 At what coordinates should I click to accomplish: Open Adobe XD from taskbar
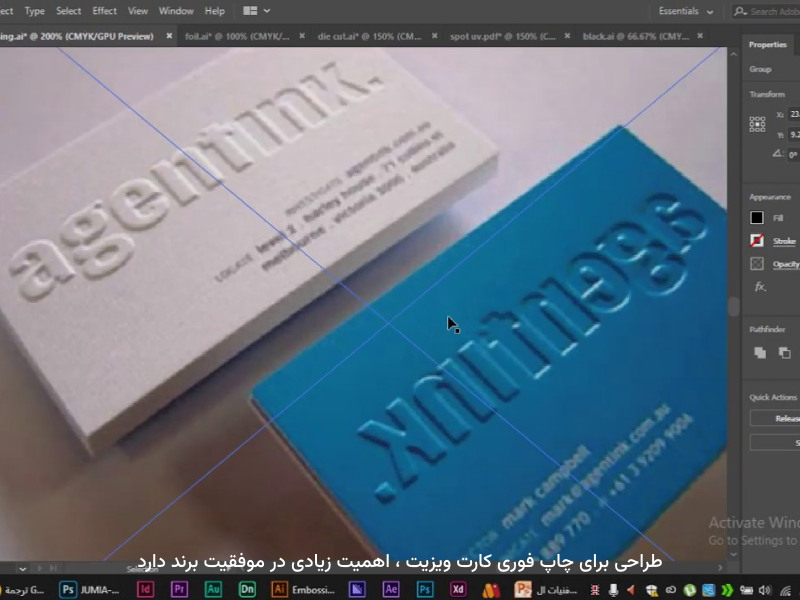click(x=458, y=590)
